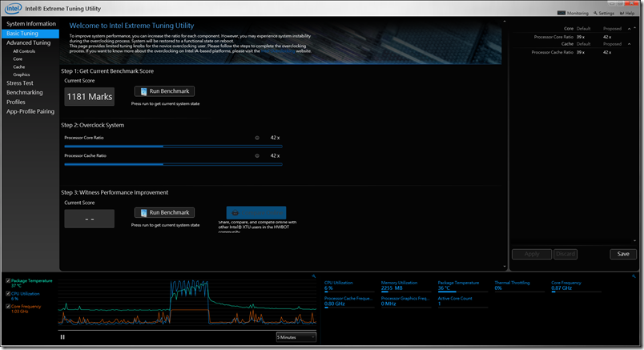This screenshot has width=644, height=350.
Task: Run Benchmark in Step 3
Action: (165, 212)
